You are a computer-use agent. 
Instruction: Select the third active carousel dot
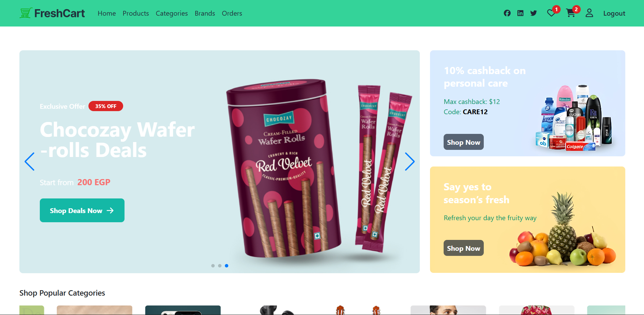[227, 266]
